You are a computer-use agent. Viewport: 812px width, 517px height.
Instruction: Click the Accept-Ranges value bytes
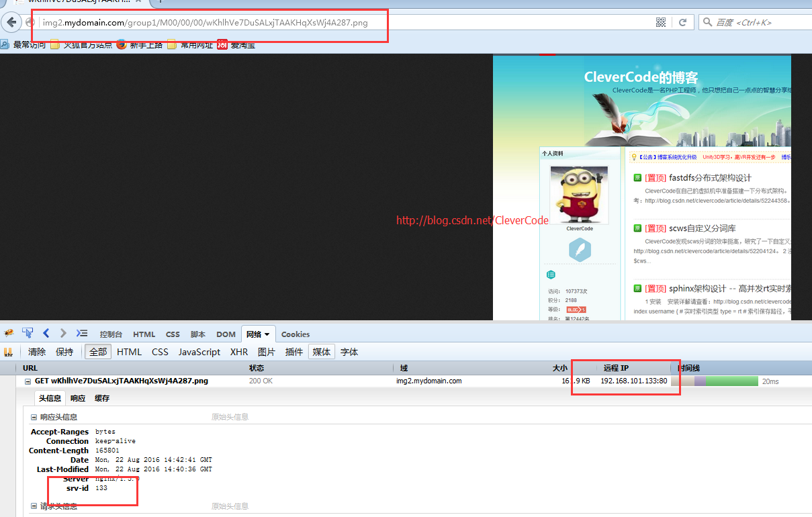(x=105, y=432)
